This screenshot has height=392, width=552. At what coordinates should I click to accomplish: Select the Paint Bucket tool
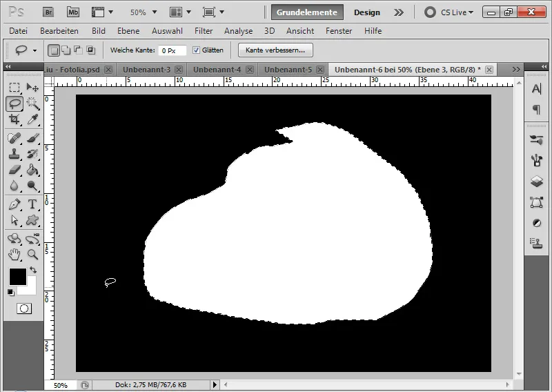click(32, 170)
